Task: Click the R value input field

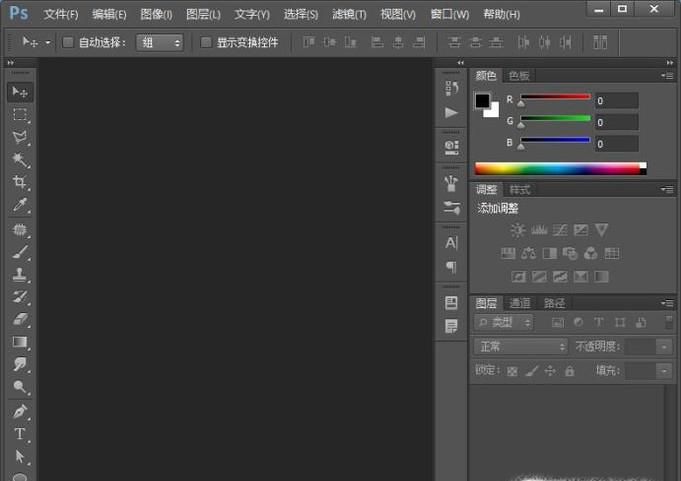Action: [616, 100]
